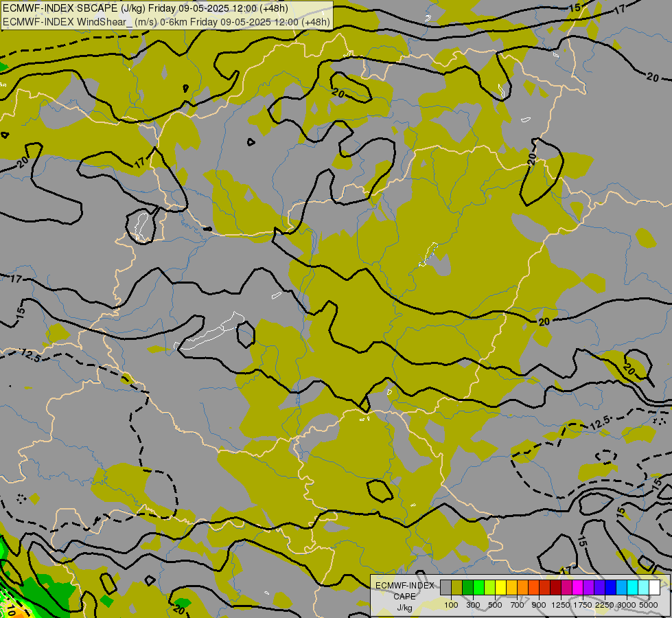Viewport: 672px width, 618px height.
Task: Click the '5000' legend value
Action: pyautogui.click(x=649, y=605)
